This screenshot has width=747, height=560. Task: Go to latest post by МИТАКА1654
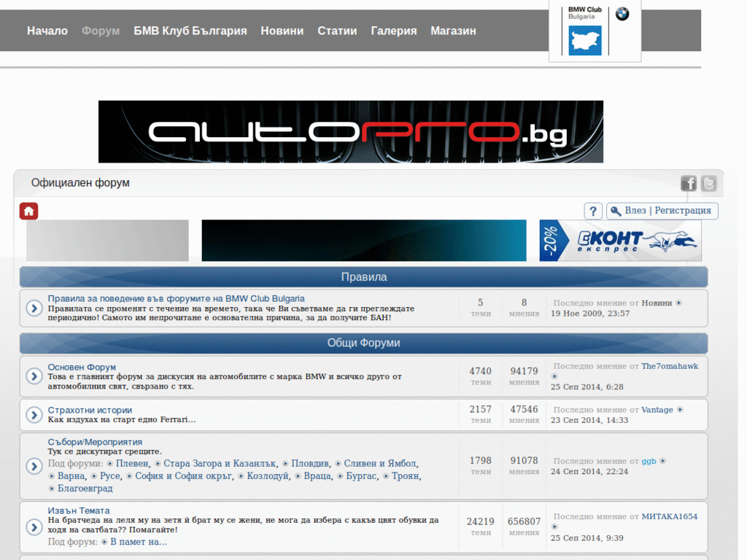(x=554, y=526)
